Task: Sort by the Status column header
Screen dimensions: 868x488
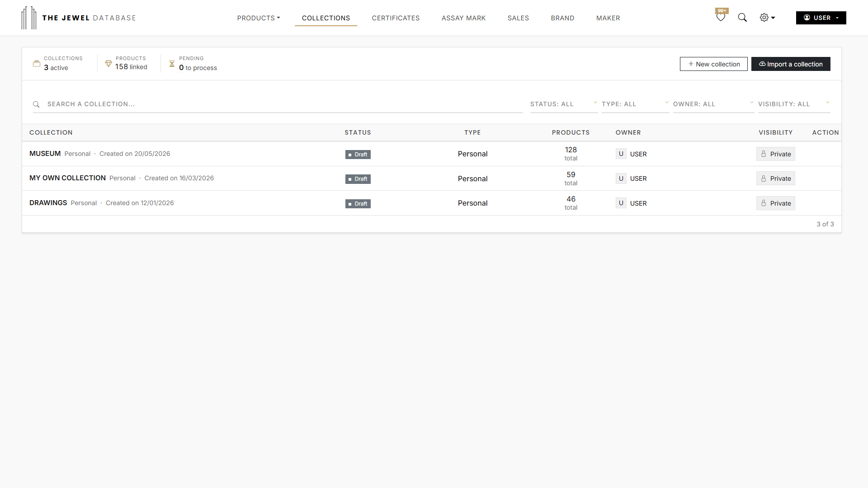Action: point(358,132)
